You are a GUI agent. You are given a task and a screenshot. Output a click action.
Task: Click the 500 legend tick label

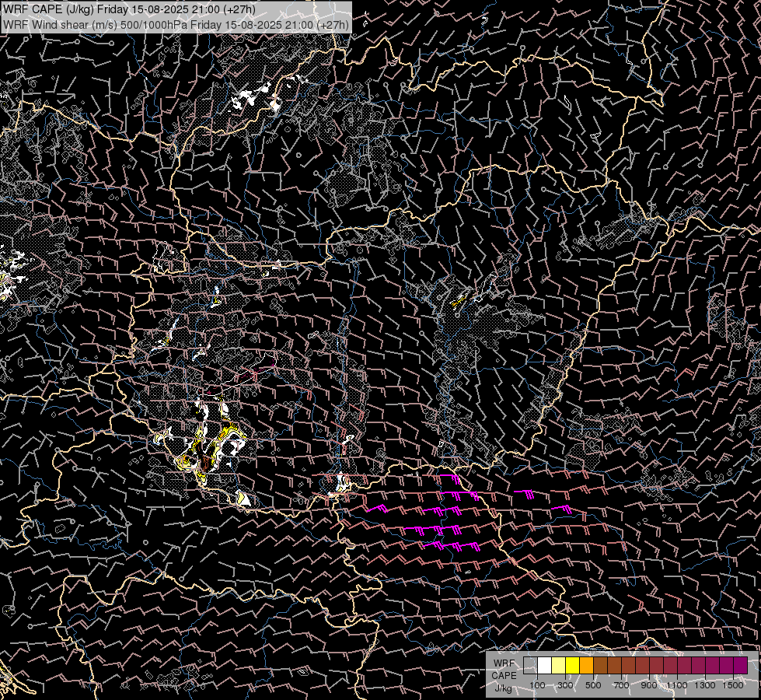593,685
